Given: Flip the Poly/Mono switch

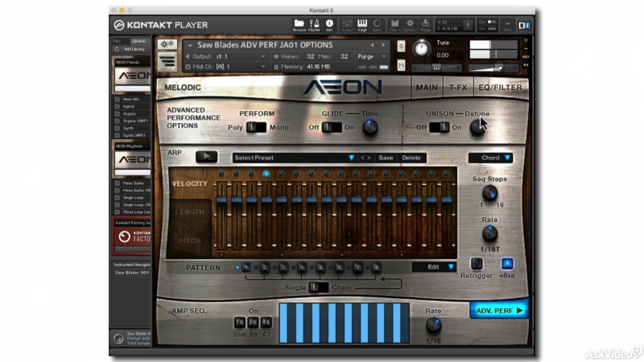Looking at the screenshot, I should [256, 127].
